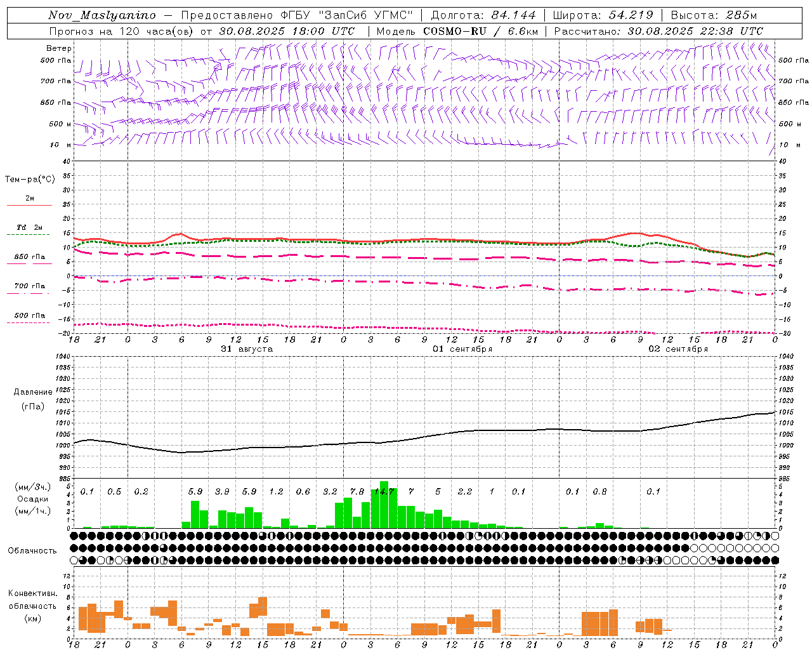
Task: Click the Тем-ра(°C) panel label
Action: tap(30, 180)
